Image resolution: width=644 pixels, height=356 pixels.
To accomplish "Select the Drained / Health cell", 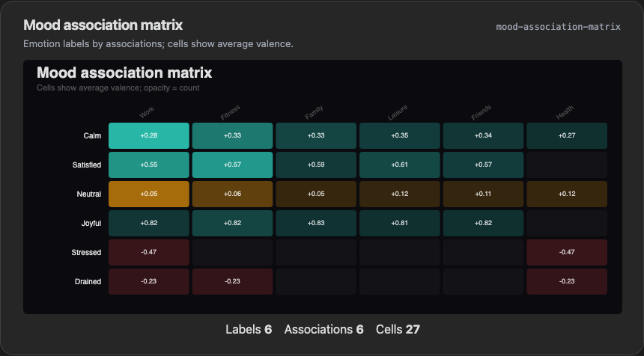I will (567, 281).
